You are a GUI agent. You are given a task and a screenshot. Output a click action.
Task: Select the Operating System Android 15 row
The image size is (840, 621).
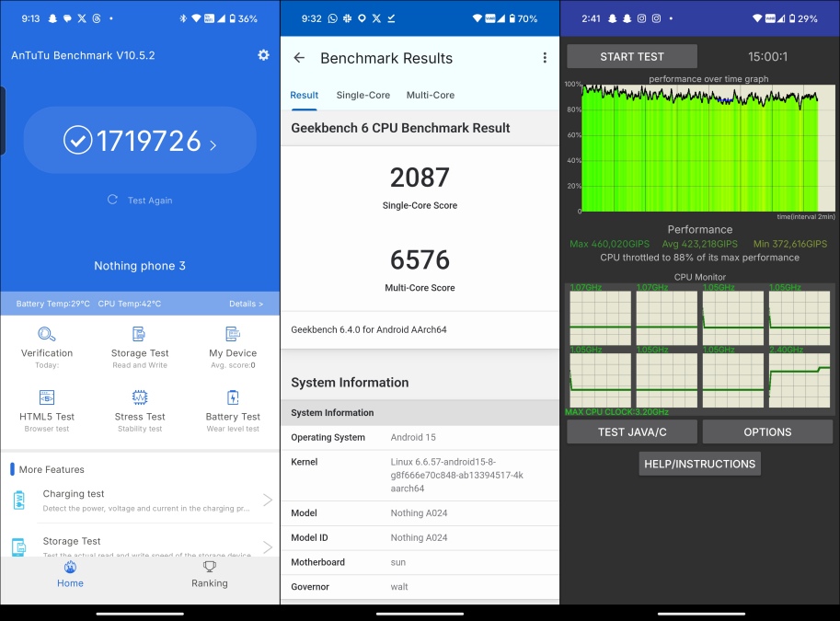pyautogui.click(x=420, y=437)
